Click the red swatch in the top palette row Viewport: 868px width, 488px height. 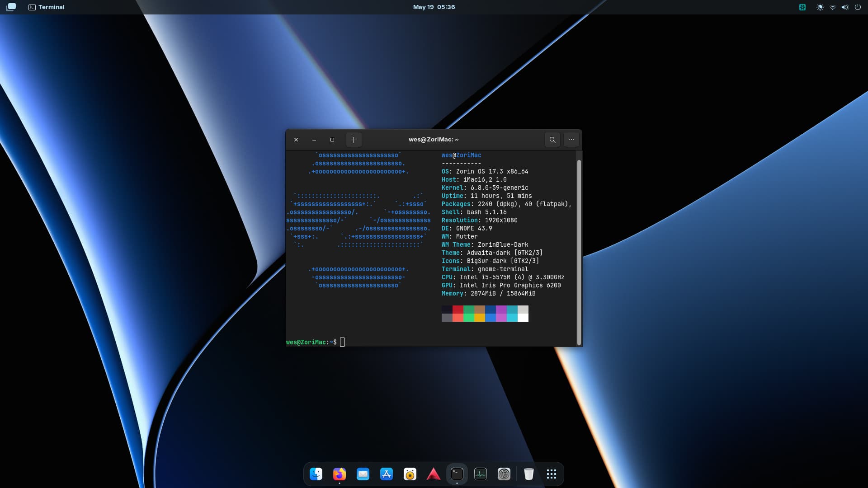point(458,310)
